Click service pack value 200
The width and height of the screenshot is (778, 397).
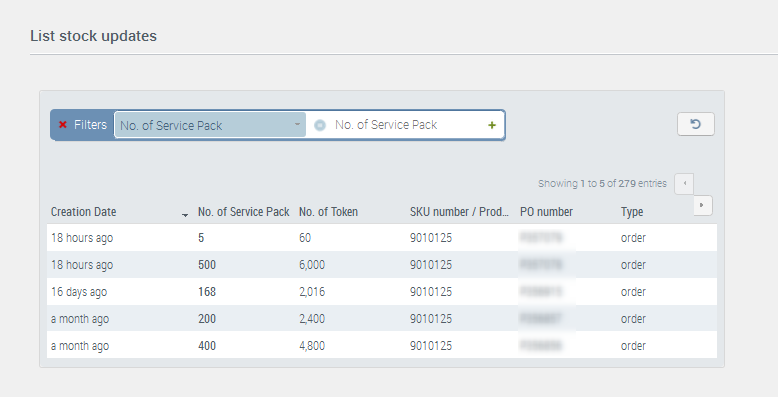(x=207, y=319)
